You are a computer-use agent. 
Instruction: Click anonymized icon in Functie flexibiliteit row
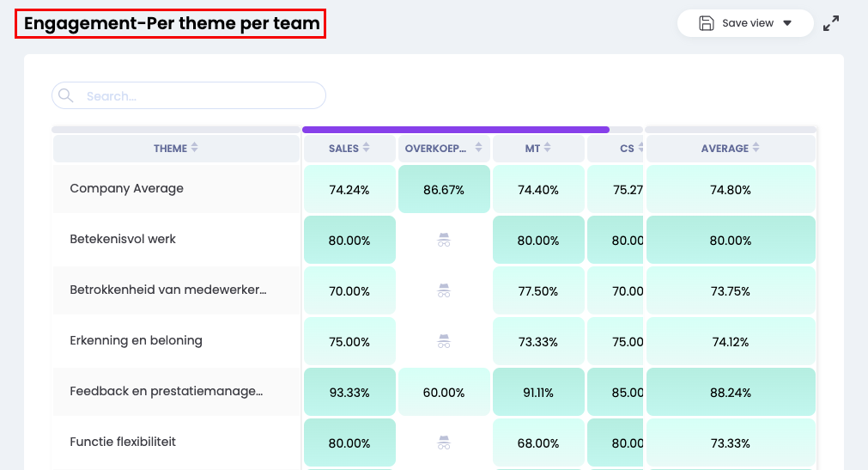(444, 443)
